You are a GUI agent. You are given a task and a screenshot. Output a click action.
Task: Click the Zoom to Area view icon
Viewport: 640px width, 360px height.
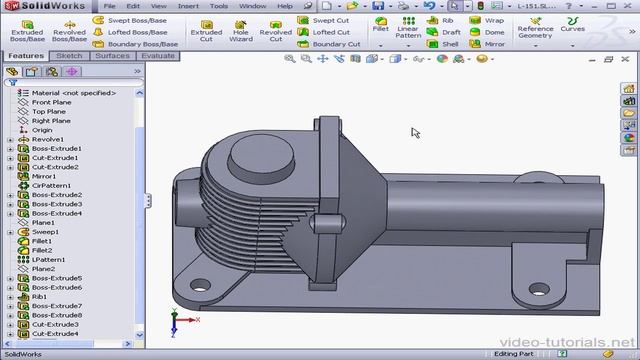click(x=306, y=59)
